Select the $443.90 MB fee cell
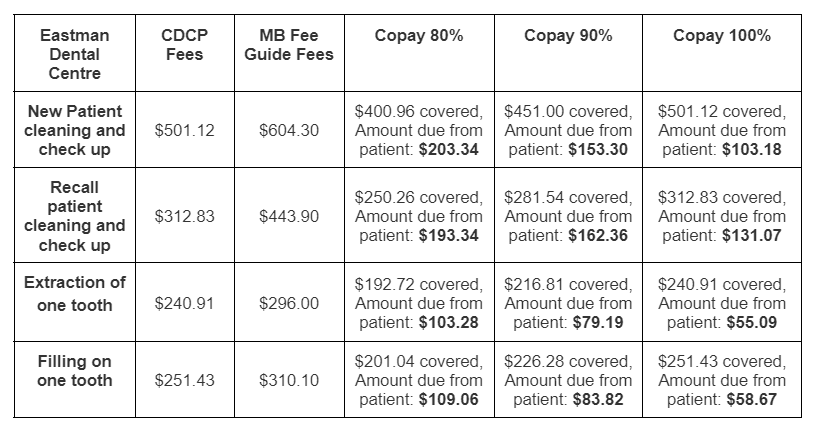815x428 pixels. [x=289, y=216]
